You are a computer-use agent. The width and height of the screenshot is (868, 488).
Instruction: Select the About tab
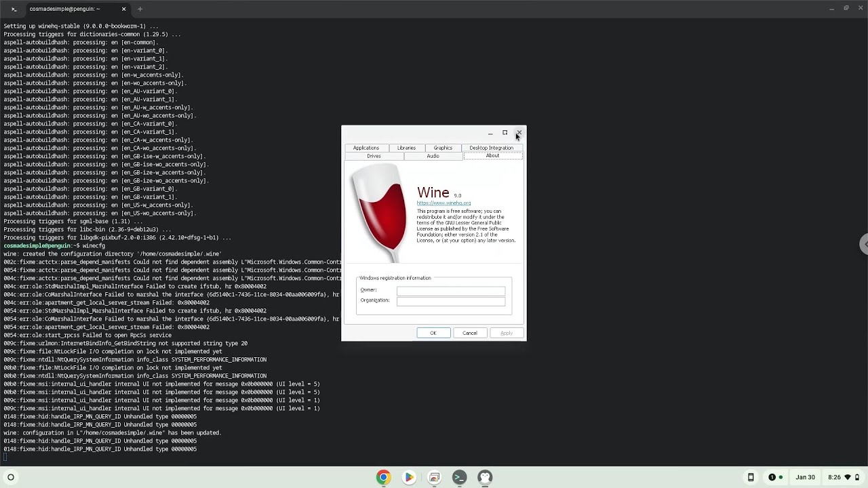(492, 156)
